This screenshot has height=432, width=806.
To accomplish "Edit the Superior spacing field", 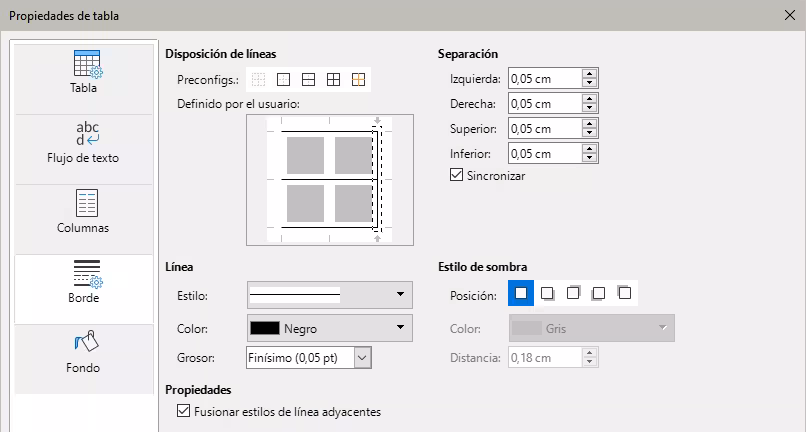I will click(x=545, y=129).
